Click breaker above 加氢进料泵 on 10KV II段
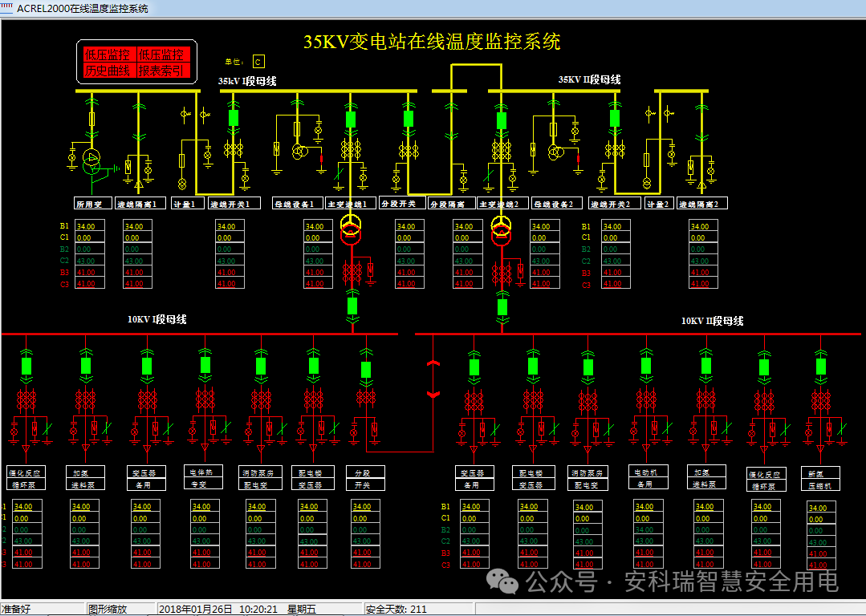This screenshot has width=866, height=616. [x=705, y=366]
